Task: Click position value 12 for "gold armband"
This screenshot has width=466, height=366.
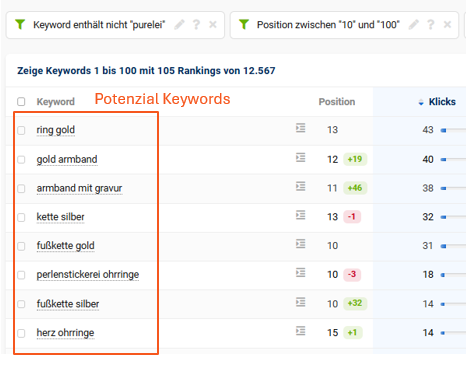Action: 332,159
